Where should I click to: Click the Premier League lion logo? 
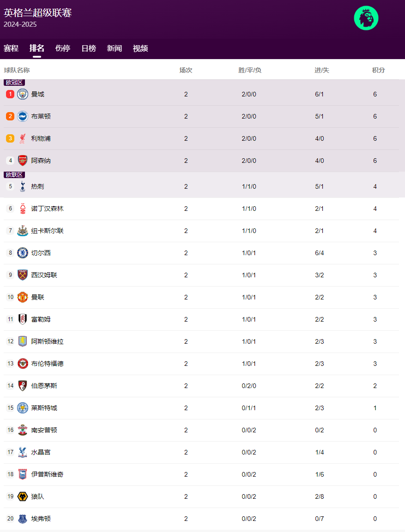click(366, 18)
